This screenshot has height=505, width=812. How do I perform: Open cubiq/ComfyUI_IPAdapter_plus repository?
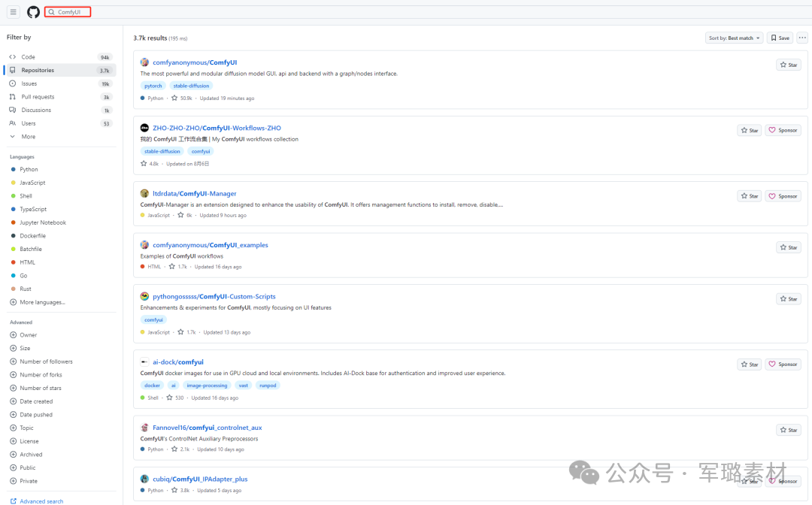200,479
